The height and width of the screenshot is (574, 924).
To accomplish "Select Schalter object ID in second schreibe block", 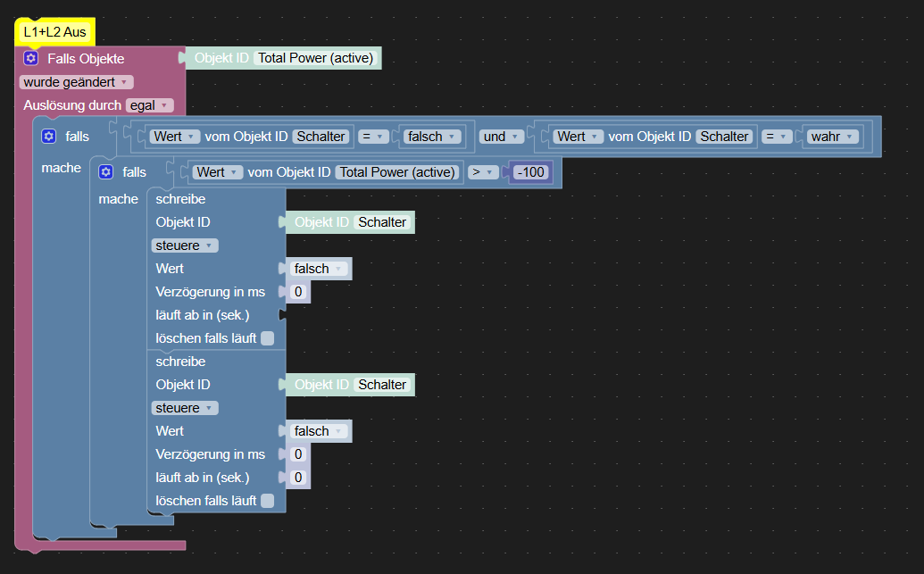I will click(382, 385).
